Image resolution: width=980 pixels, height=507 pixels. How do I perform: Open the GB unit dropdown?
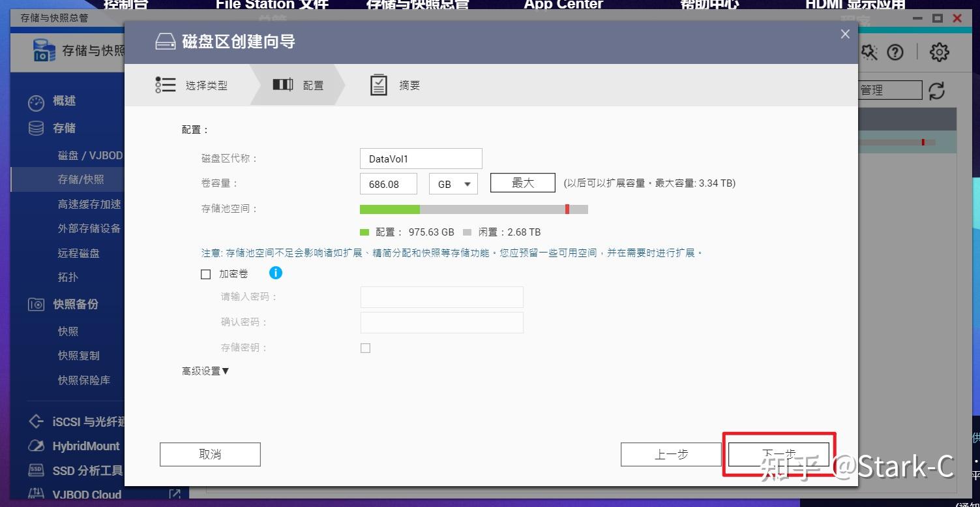pyautogui.click(x=453, y=184)
